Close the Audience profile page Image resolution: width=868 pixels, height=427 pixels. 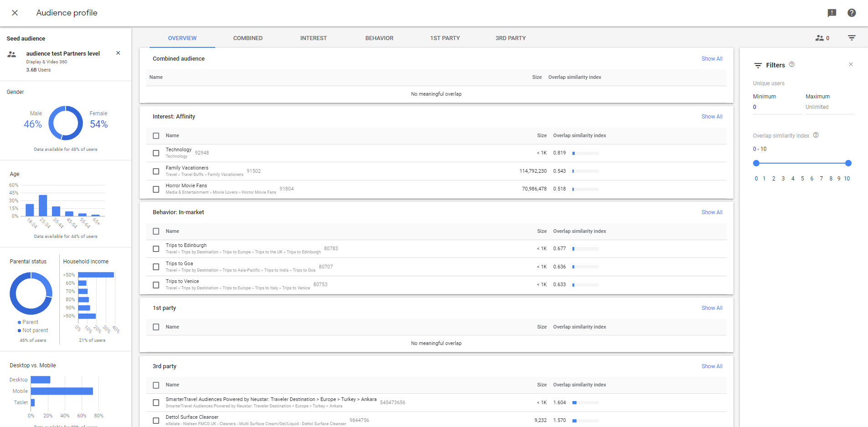(15, 13)
